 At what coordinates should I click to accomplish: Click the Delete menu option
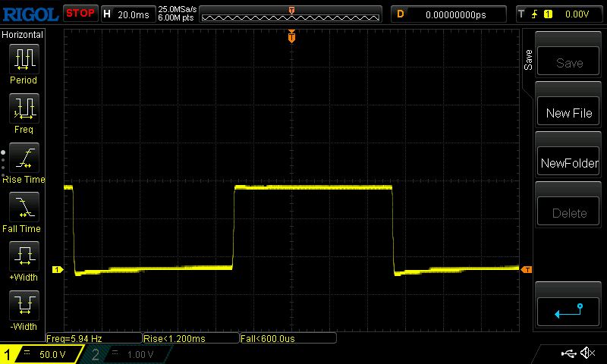(569, 213)
